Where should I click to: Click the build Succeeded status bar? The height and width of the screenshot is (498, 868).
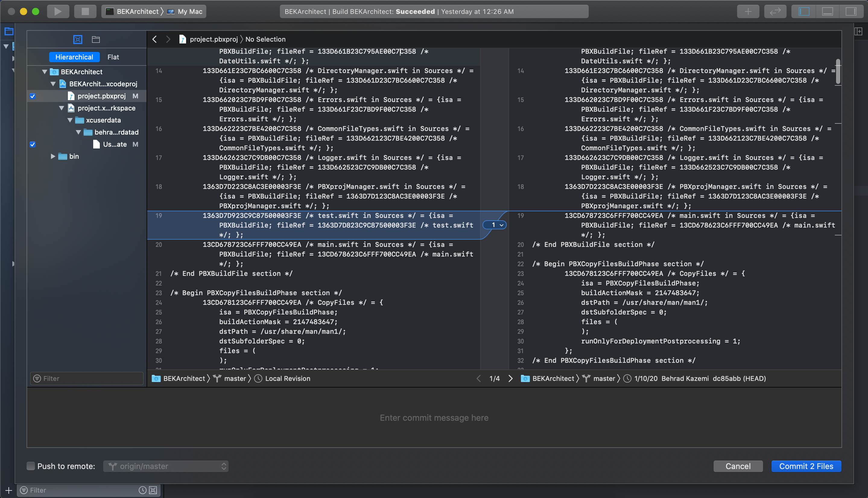point(434,11)
